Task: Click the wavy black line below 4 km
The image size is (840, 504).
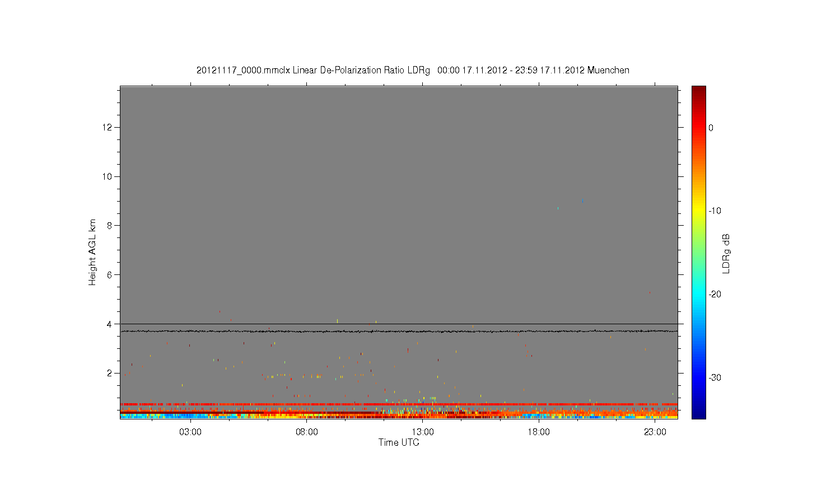Action: 399,332
